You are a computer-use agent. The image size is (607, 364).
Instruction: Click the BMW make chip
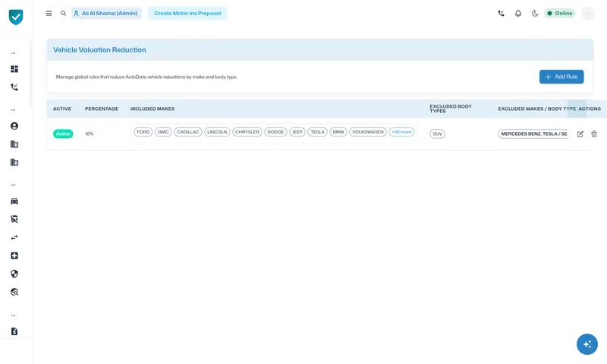click(338, 132)
